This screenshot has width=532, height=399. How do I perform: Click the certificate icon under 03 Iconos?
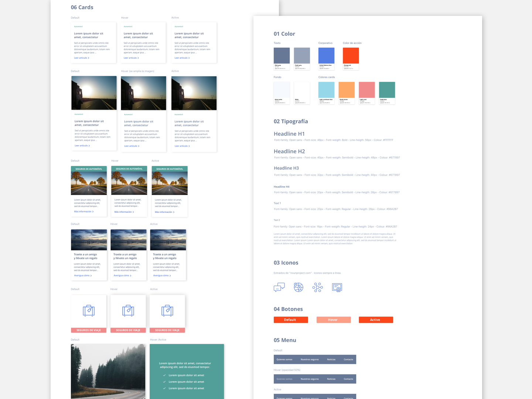click(x=337, y=287)
